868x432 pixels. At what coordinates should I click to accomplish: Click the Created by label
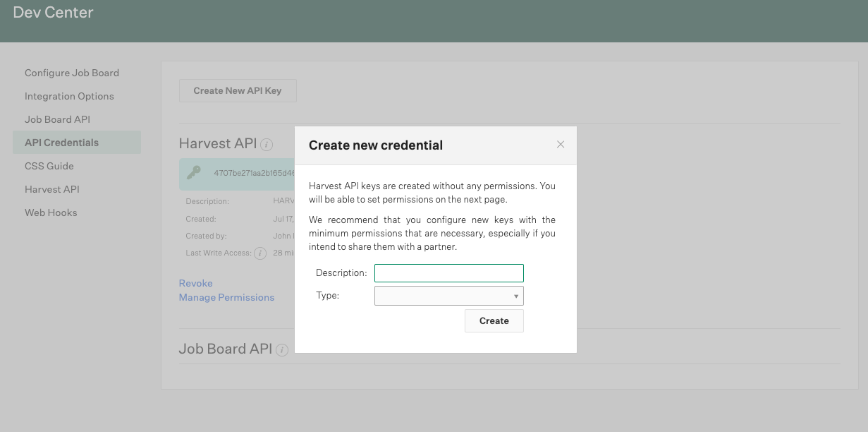coord(206,236)
